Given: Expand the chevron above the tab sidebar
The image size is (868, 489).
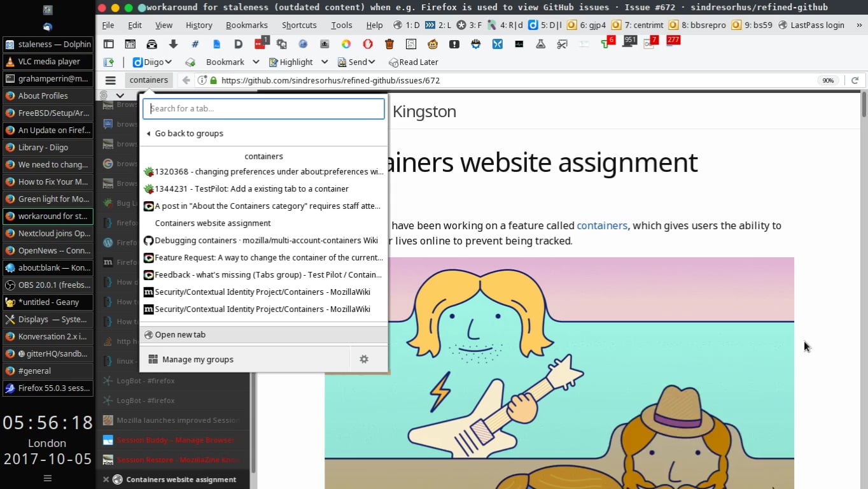Looking at the screenshot, I should (x=120, y=96).
